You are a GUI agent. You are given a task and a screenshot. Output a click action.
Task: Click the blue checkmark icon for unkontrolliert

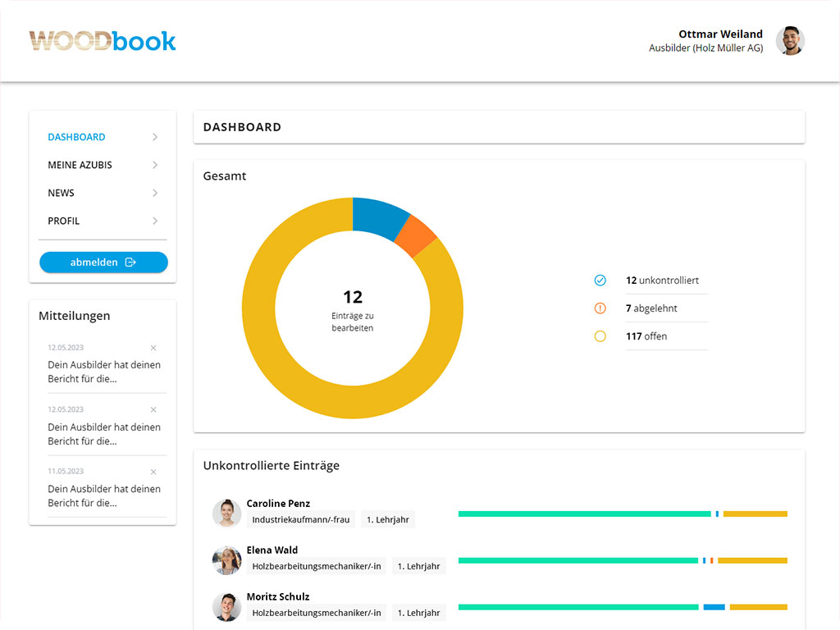600,281
